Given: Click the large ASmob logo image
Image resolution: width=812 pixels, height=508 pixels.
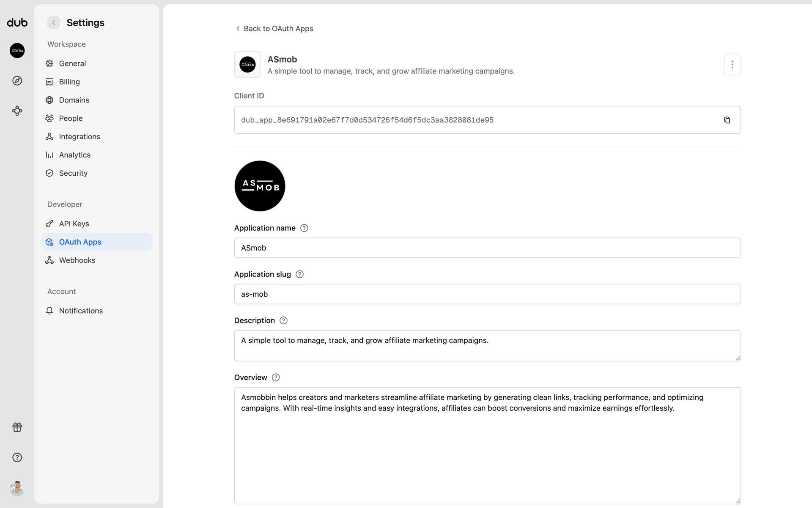Looking at the screenshot, I should coord(260,186).
